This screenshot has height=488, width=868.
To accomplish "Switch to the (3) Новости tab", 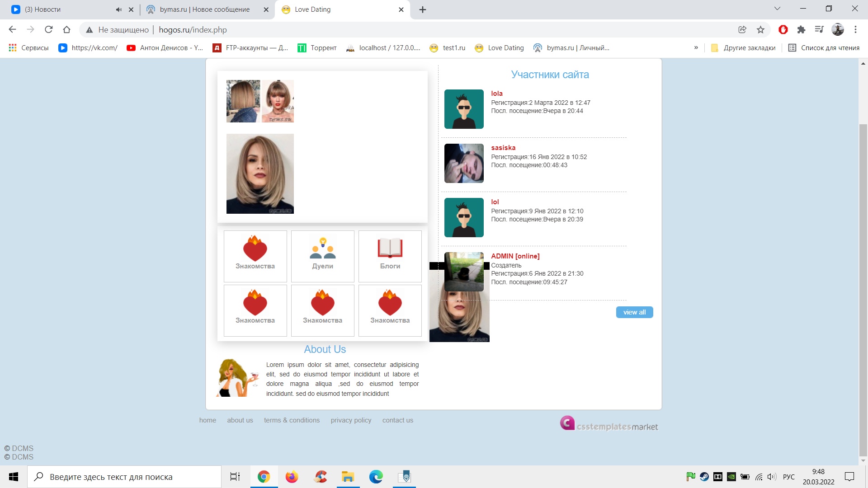I will click(42, 9).
